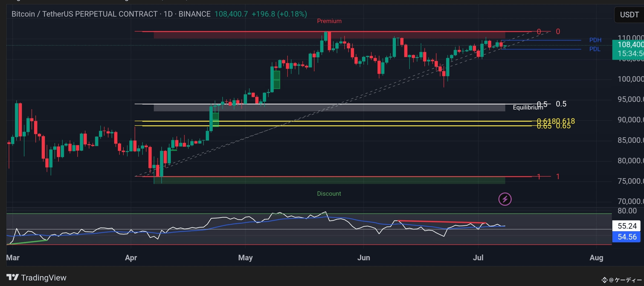Click the 100,000 price scale label
Viewport: 644px width, 286px height.
(630, 79)
